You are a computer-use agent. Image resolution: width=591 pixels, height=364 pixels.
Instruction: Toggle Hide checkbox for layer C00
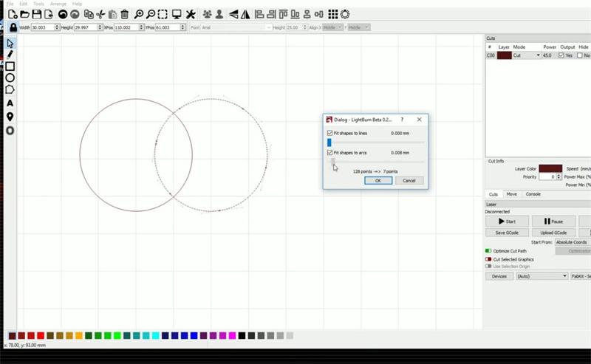(x=580, y=55)
